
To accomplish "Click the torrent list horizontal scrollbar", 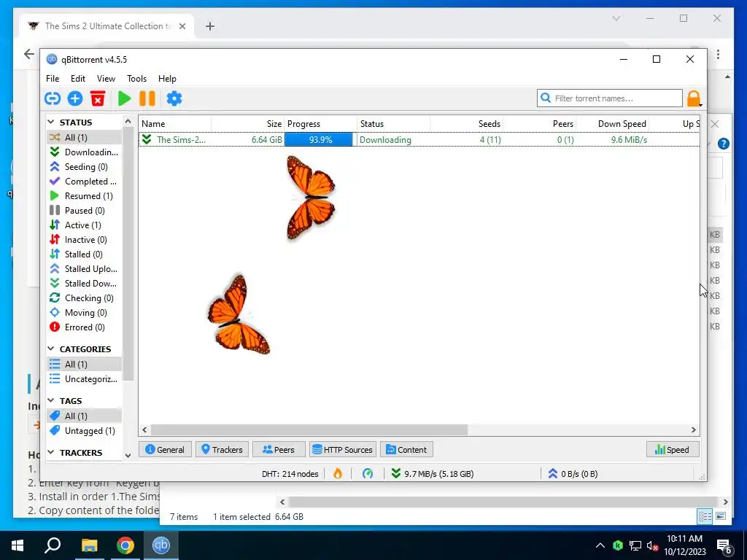I will (309, 429).
